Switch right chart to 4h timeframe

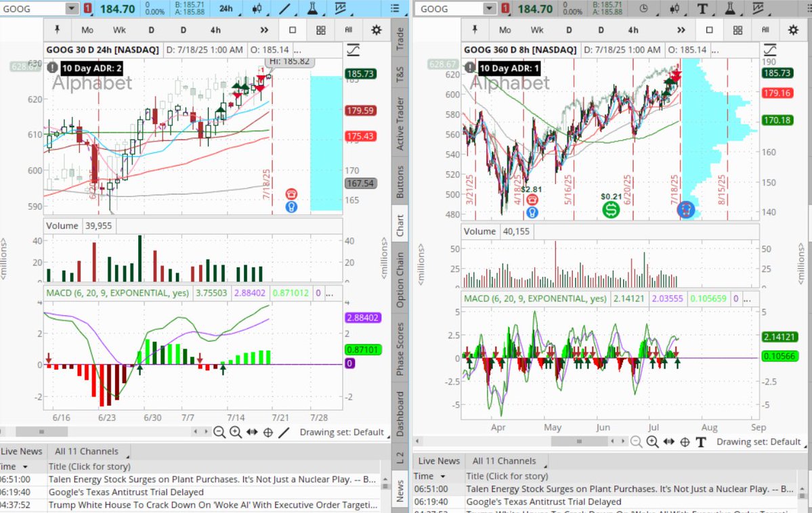click(x=633, y=30)
